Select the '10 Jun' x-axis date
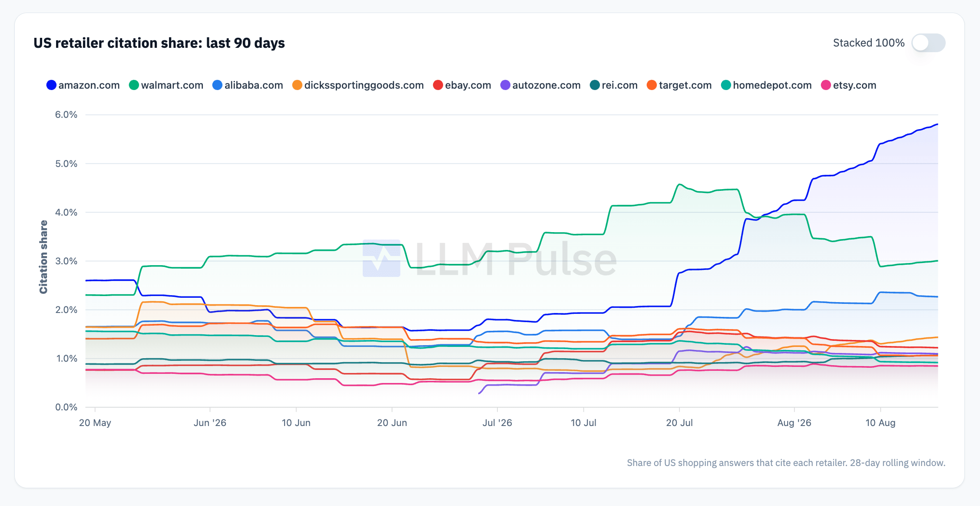 pyautogui.click(x=296, y=423)
